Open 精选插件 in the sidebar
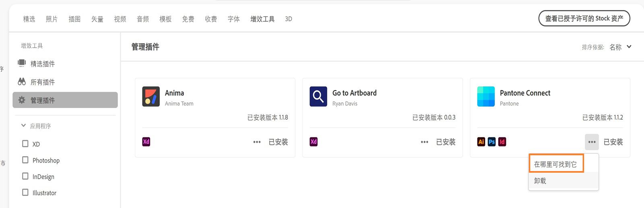The image size is (644, 208). [65, 63]
